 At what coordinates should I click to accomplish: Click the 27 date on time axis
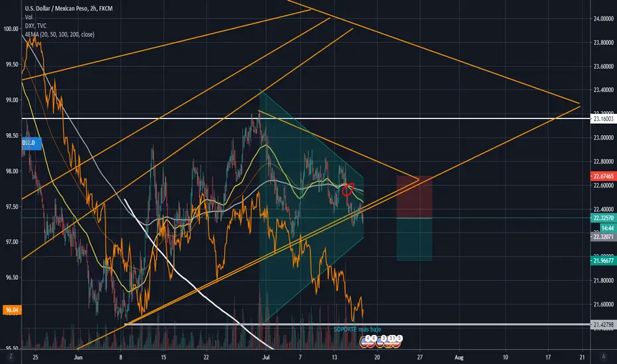point(420,357)
